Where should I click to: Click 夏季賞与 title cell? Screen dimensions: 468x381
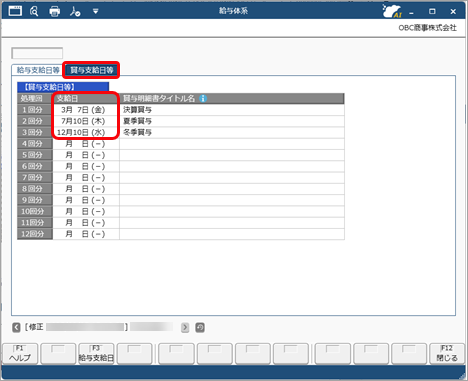click(x=232, y=121)
